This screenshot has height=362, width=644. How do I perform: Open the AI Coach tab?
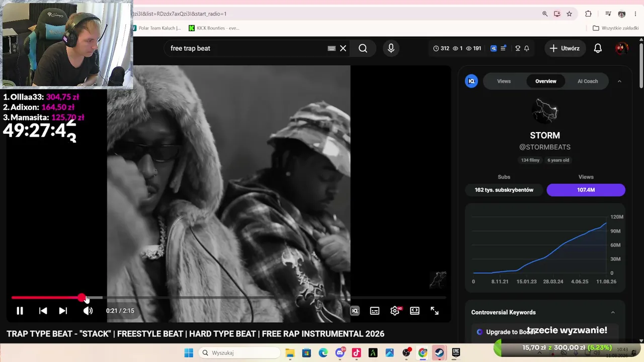[x=588, y=81]
